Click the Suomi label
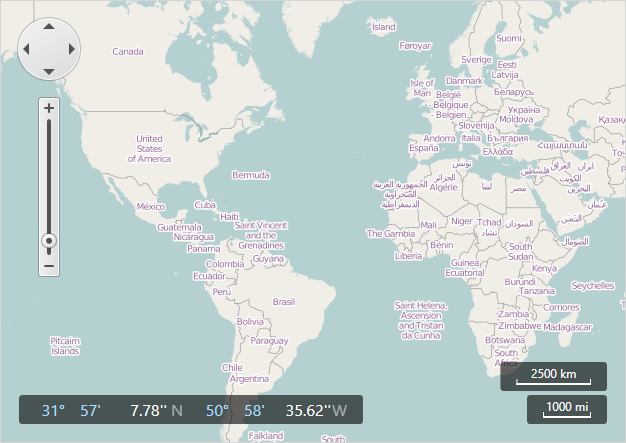This screenshot has height=443, width=626. [x=509, y=38]
